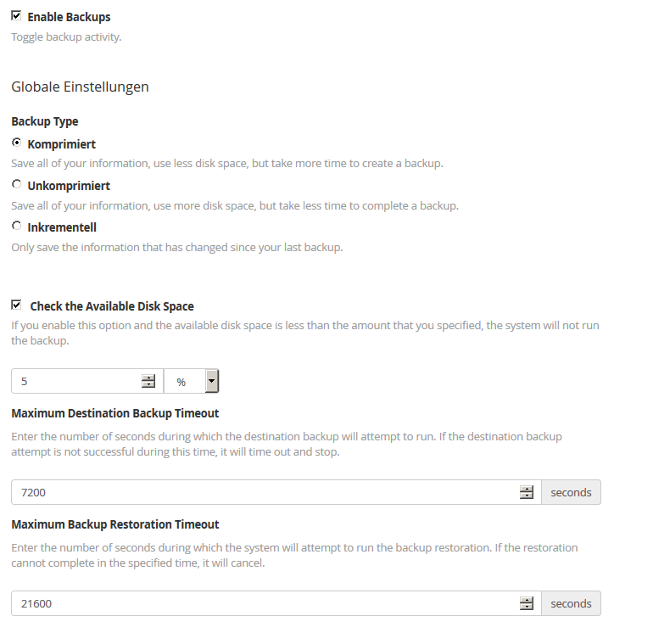Click the Check the Available Disk Space label
653x644 pixels.
tap(112, 306)
